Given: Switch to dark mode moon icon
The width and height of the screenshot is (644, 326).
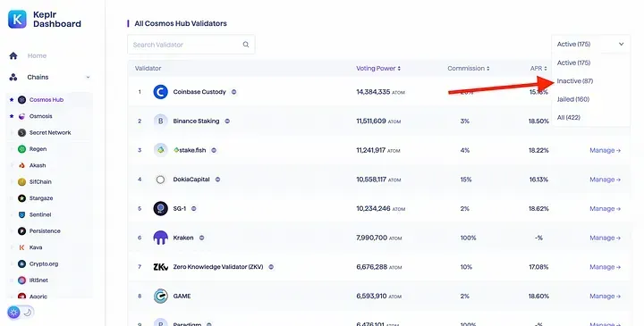Looking at the screenshot, I should (x=27, y=313).
